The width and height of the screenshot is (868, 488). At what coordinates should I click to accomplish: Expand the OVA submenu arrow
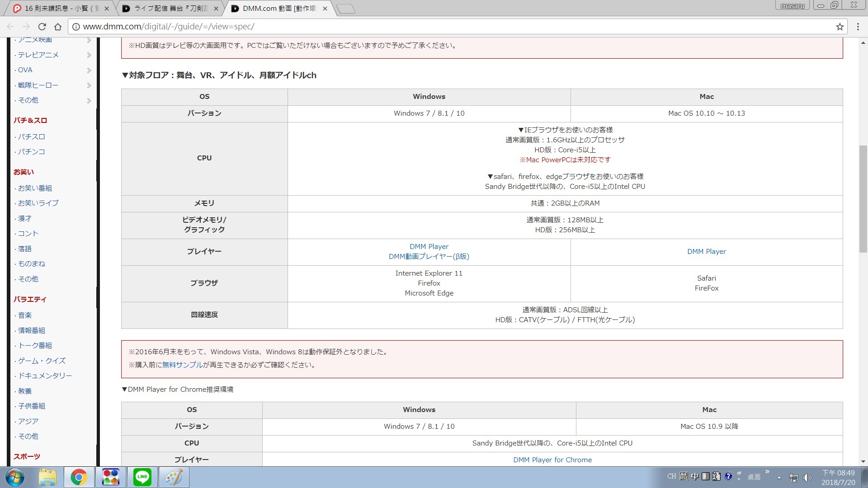click(x=89, y=70)
